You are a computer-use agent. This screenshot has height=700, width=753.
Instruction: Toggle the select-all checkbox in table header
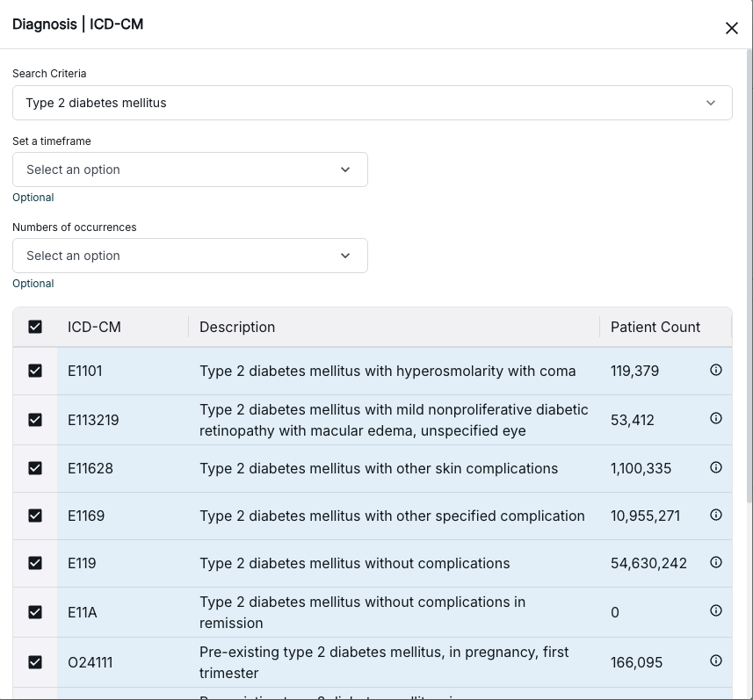coord(35,327)
